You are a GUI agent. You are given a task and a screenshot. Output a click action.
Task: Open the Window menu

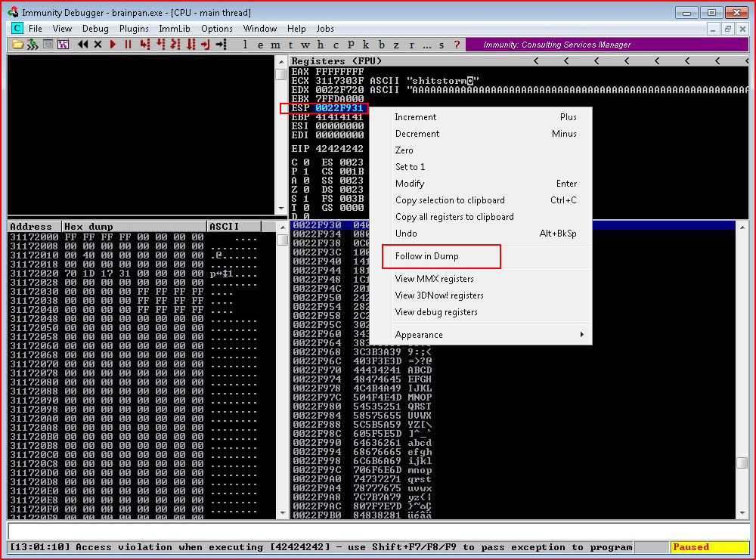tap(260, 29)
